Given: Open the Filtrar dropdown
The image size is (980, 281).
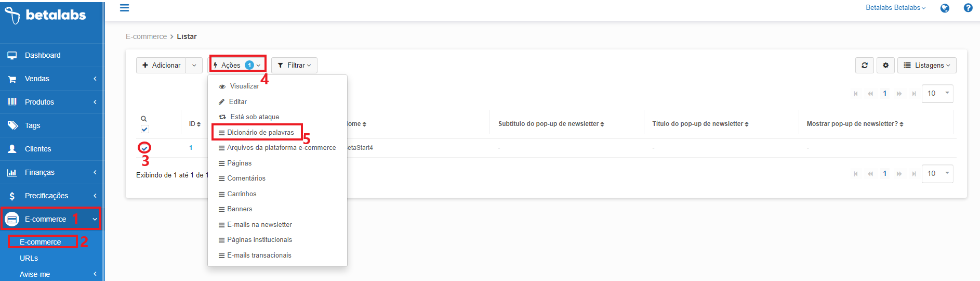Looking at the screenshot, I should (294, 65).
